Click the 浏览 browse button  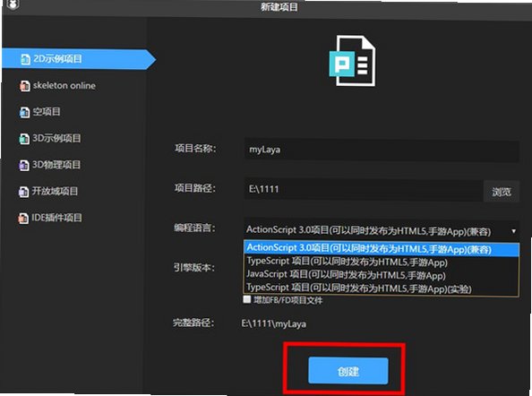(502, 192)
